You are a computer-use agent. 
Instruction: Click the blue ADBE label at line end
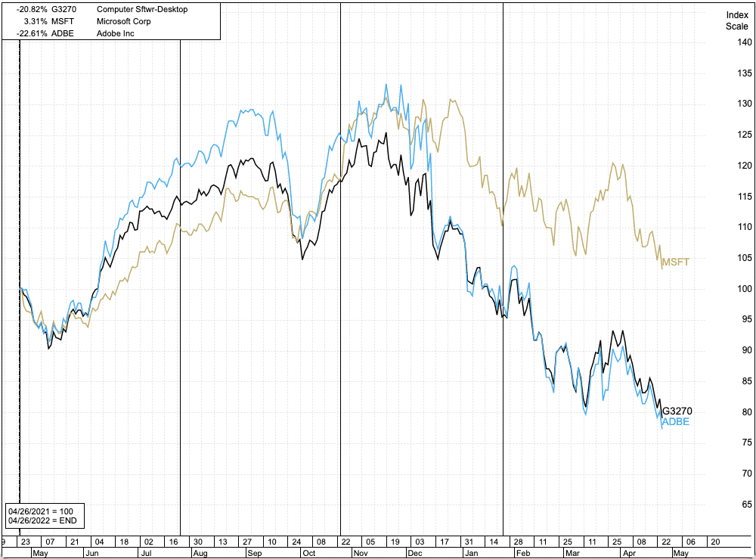pyautogui.click(x=675, y=422)
